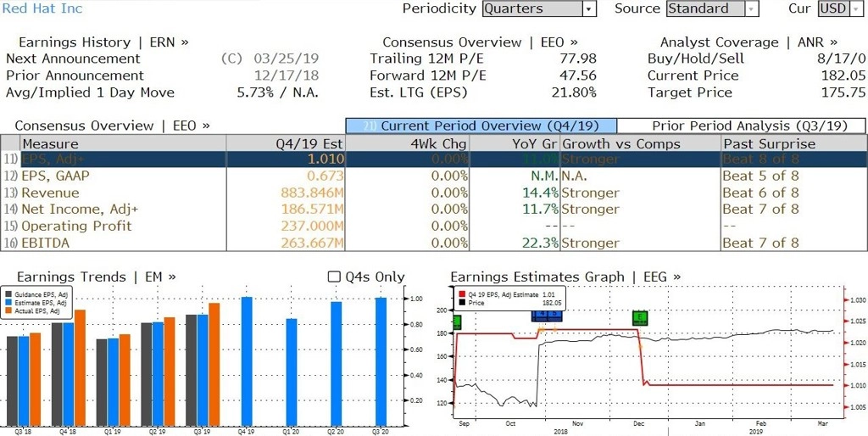Click the green E marker at September chart edge
Viewport: 868px width, 436px height.
click(x=457, y=321)
